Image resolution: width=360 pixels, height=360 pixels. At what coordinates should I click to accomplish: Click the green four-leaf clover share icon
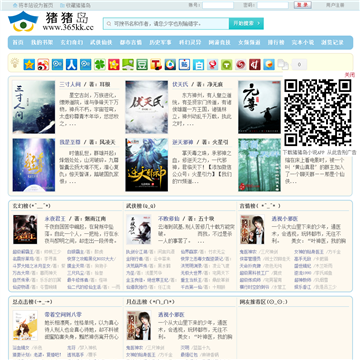click(100, 64)
